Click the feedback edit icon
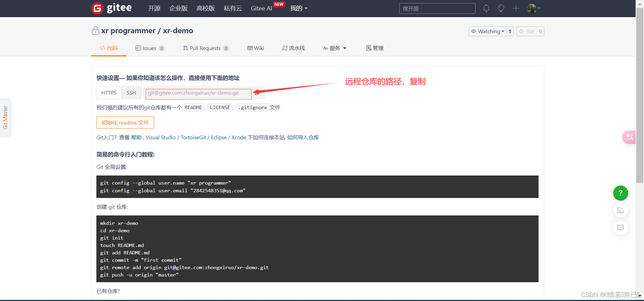Viewport: 644px width, 301px height. tap(620, 210)
